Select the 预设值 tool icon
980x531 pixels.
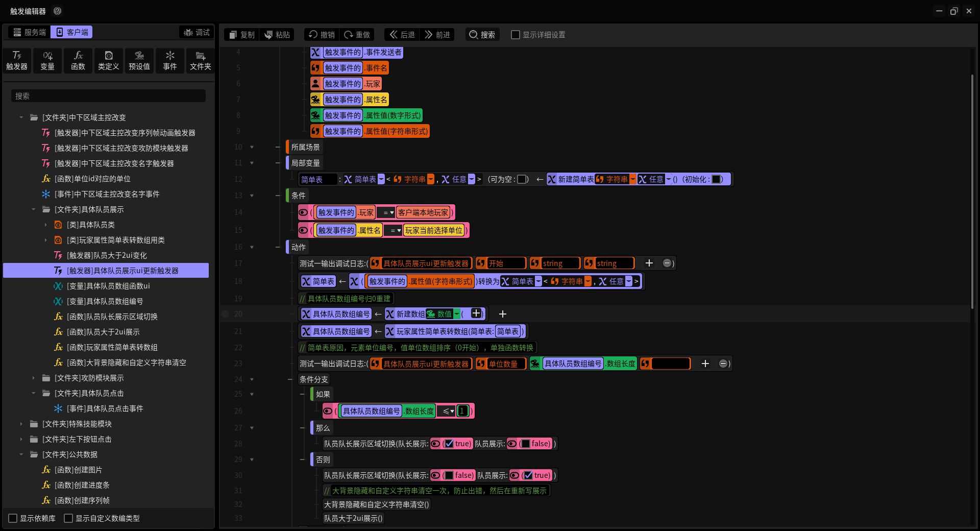[x=139, y=61]
